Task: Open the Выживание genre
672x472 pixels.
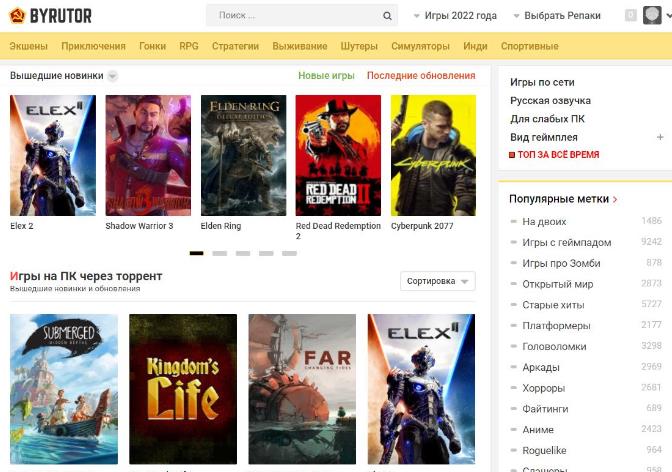Action: click(x=300, y=46)
